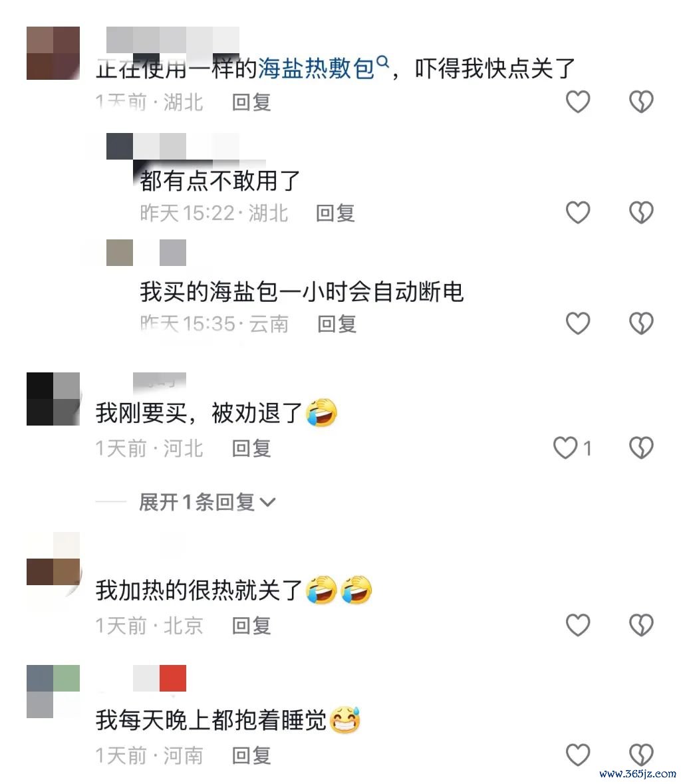Open avatar of the 被劝退了 commenter

[53, 398]
